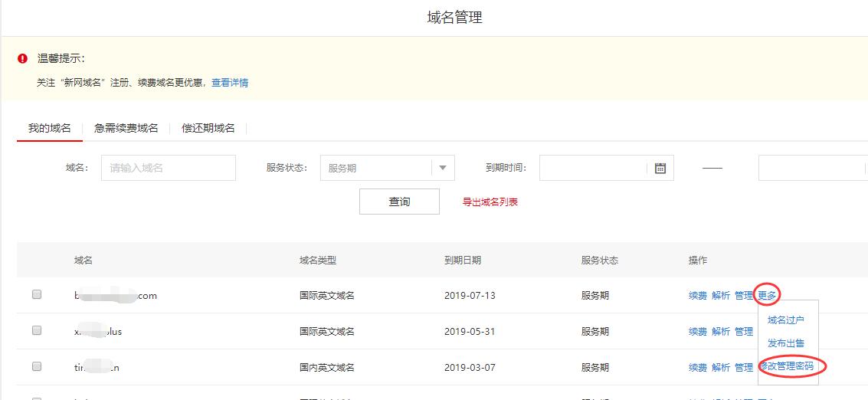Image resolution: width=868 pixels, height=400 pixels.
Task: Switch to 我的域名 tab
Action: click(x=50, y=128)
